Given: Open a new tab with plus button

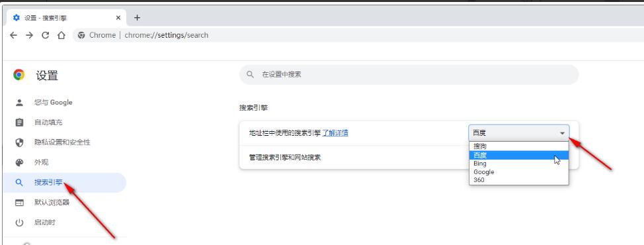Looking at the screenshot, I should (137, 18).
